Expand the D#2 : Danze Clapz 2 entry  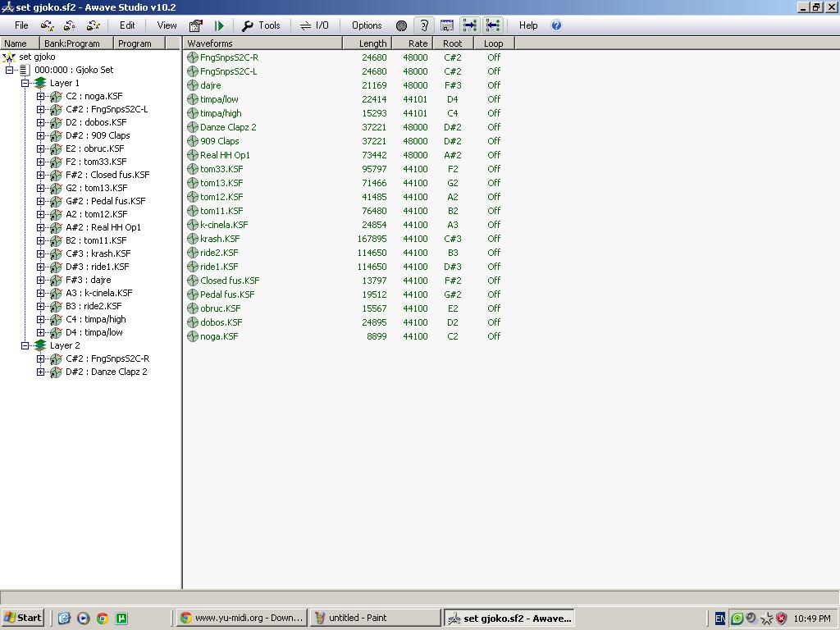point(40,372)
